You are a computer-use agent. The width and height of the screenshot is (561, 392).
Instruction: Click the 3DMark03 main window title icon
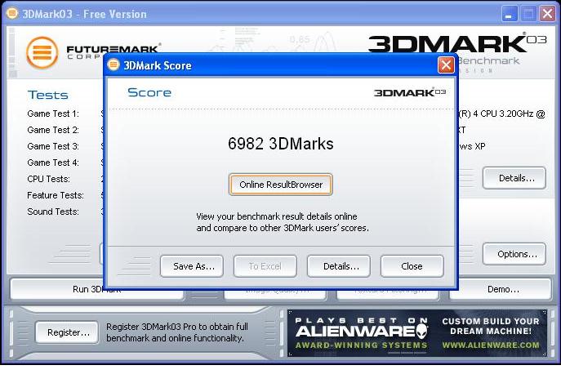pyautogui.click(x=12, y=13)
